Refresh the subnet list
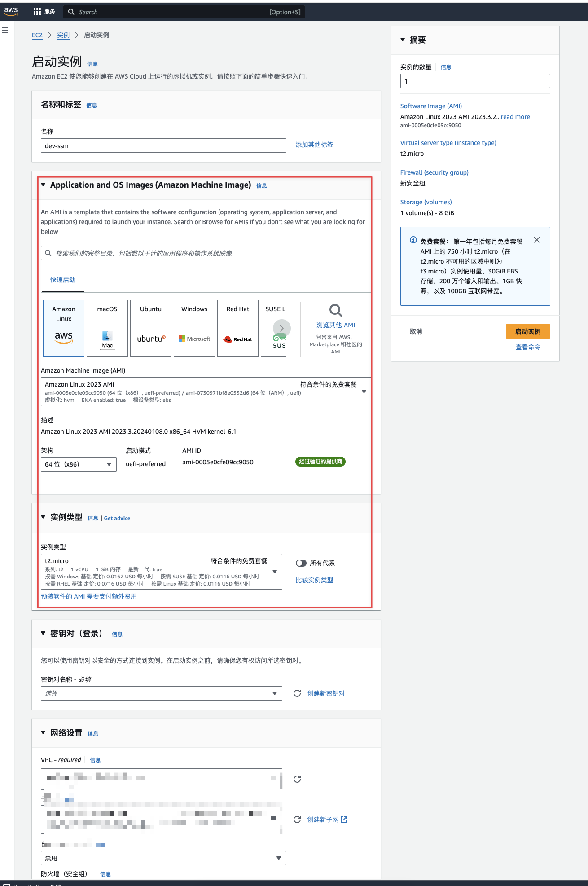 coord(297,820)
